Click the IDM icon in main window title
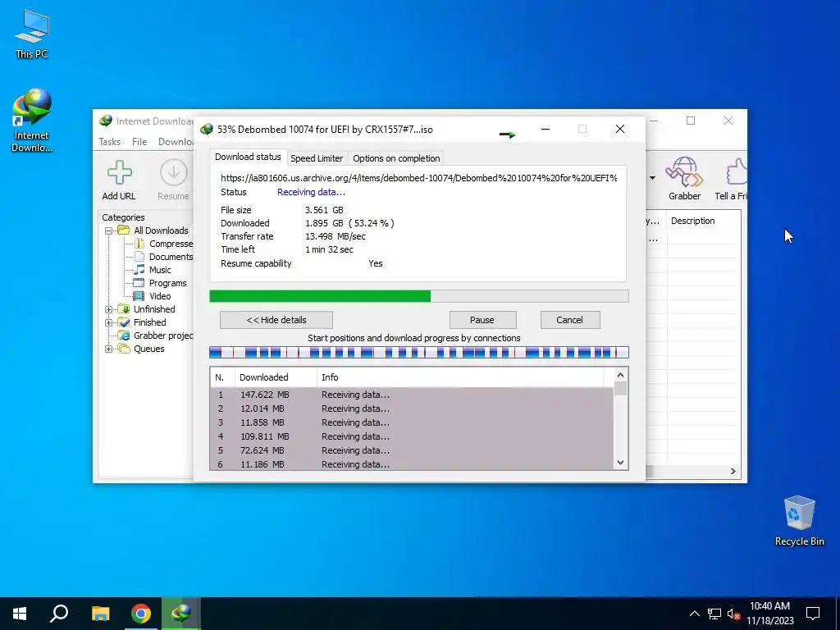 [x=106, y=121]
